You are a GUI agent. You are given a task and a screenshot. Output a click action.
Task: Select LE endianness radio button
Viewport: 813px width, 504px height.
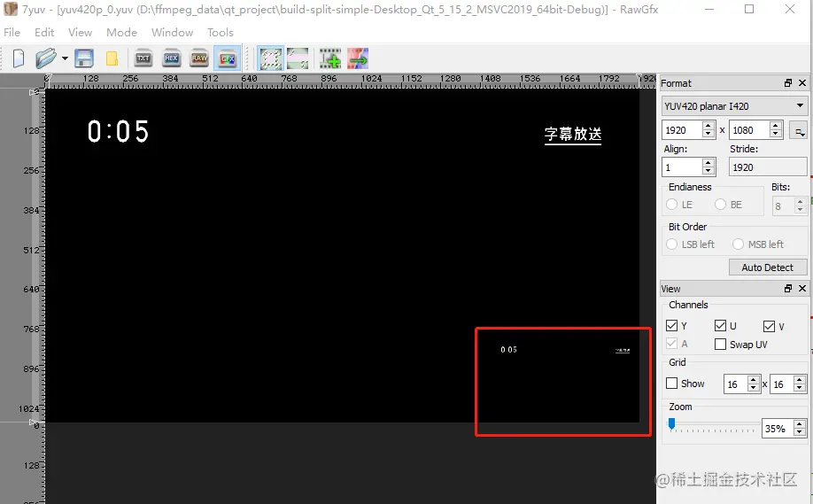pos(672,205)
